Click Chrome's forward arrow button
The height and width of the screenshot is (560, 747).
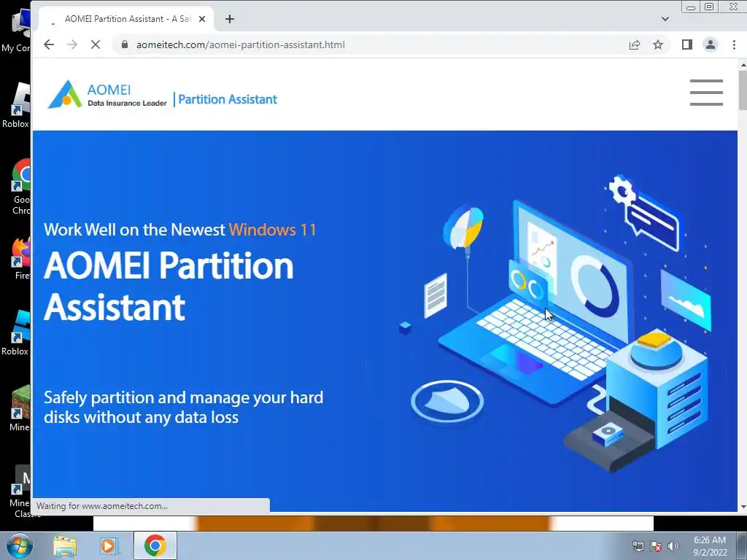click(72, 44)
